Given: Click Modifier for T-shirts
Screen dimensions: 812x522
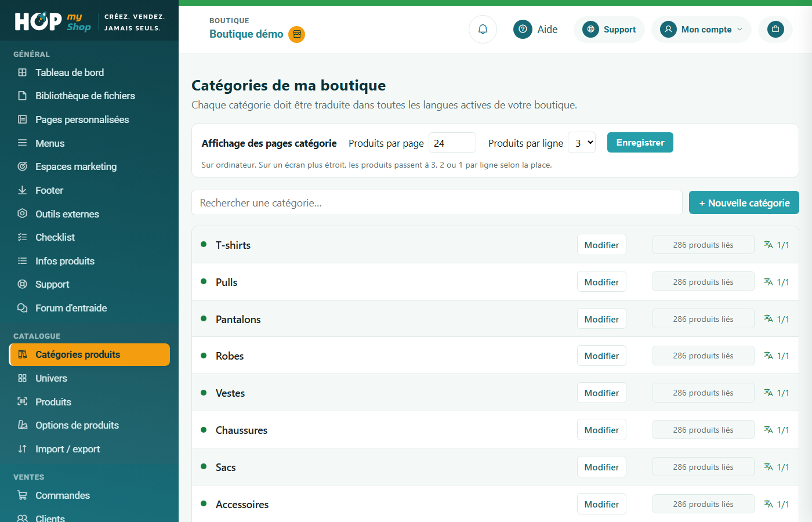Looking at the screenshot, I should point(601,245).
